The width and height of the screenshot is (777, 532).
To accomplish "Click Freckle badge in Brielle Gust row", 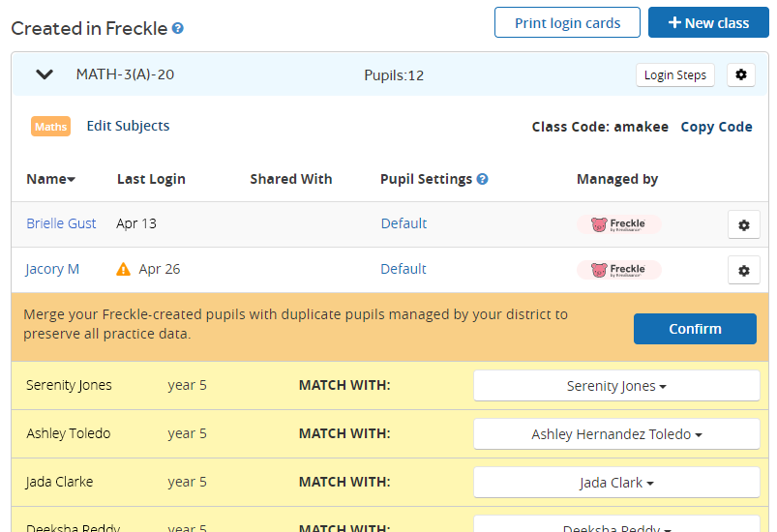I will 619,224.
